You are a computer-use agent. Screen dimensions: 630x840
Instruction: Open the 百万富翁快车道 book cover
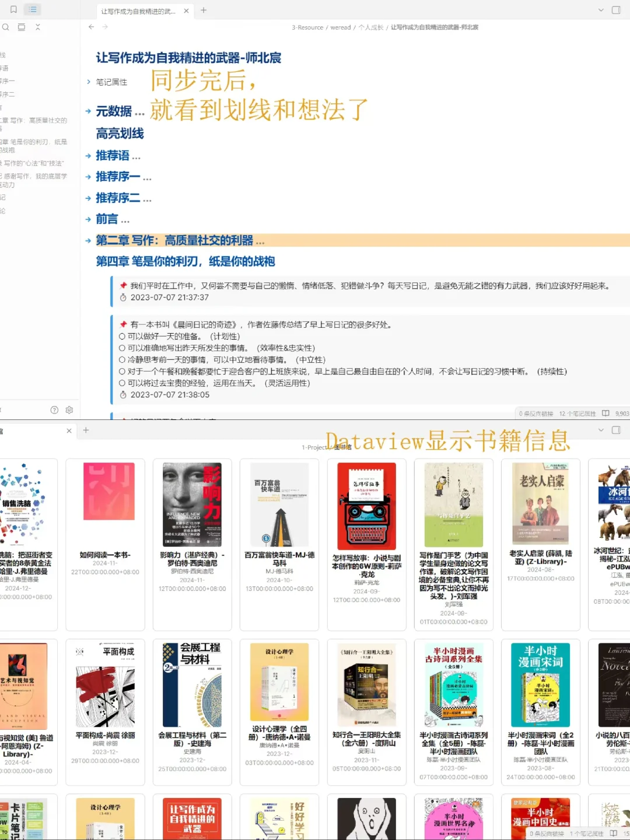pos(279,505)
